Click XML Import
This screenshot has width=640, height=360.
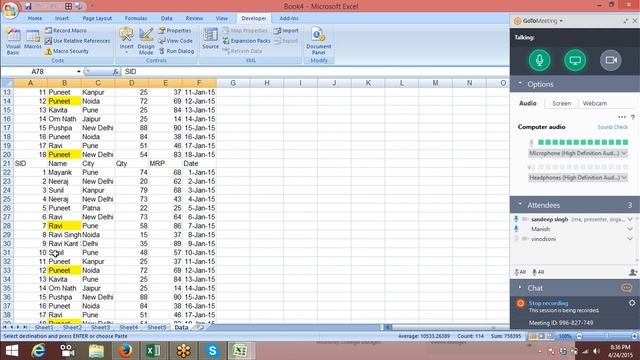click(x=287, y=31)
